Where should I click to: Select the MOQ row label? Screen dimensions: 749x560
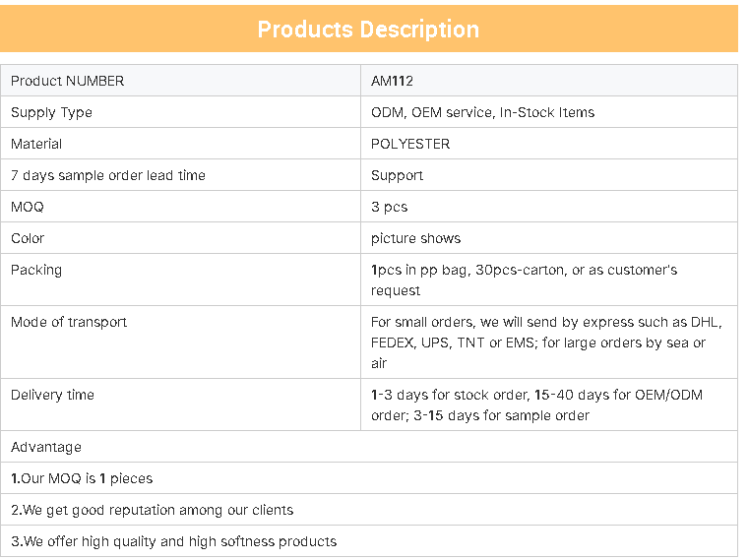pos(180,207)
